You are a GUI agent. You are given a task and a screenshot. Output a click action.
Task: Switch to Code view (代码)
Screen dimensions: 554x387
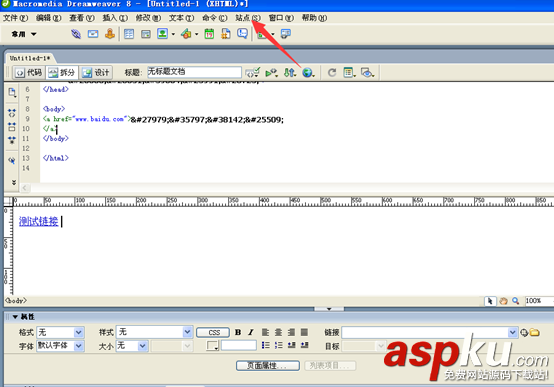click(29, 72)
